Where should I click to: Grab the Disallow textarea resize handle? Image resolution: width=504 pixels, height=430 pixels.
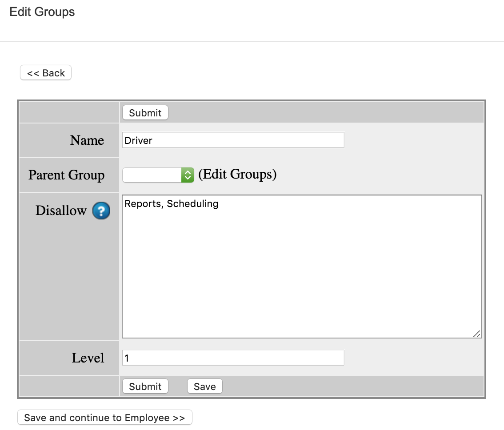pos(476,334)
